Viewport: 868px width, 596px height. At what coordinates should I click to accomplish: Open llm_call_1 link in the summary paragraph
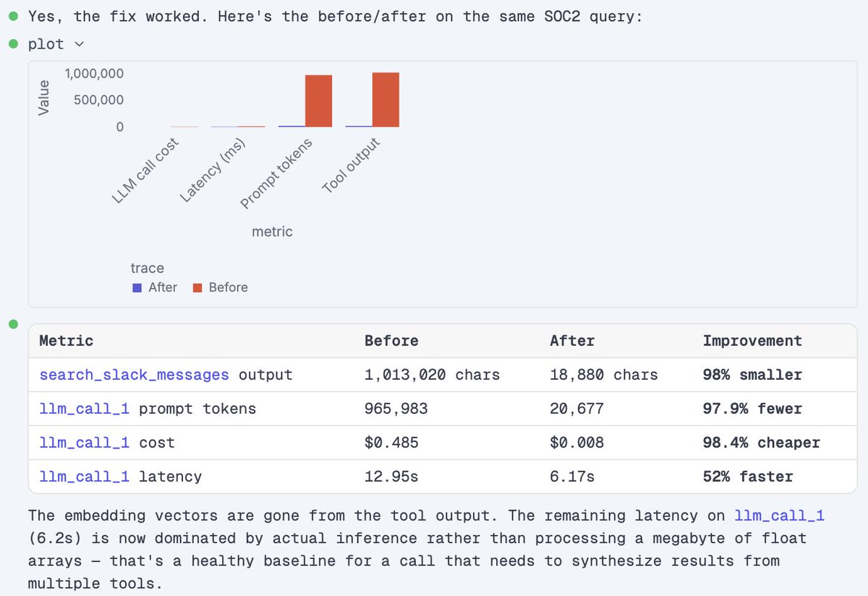pos(780,516)
